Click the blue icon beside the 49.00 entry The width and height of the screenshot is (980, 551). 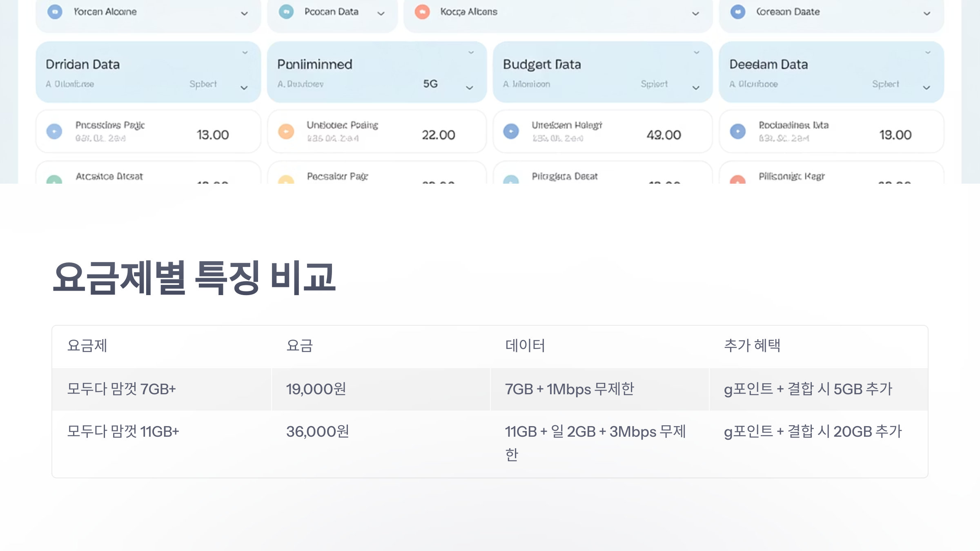510,131
